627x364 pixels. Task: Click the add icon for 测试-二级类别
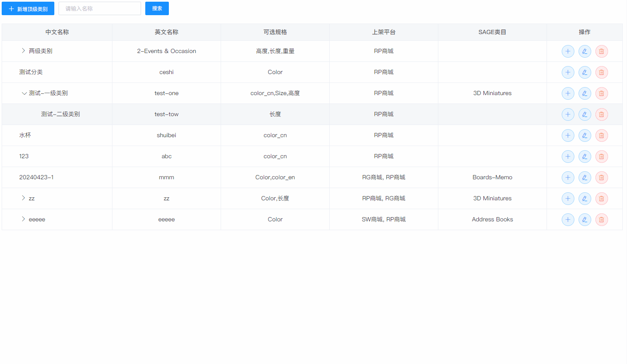(568, 114)
